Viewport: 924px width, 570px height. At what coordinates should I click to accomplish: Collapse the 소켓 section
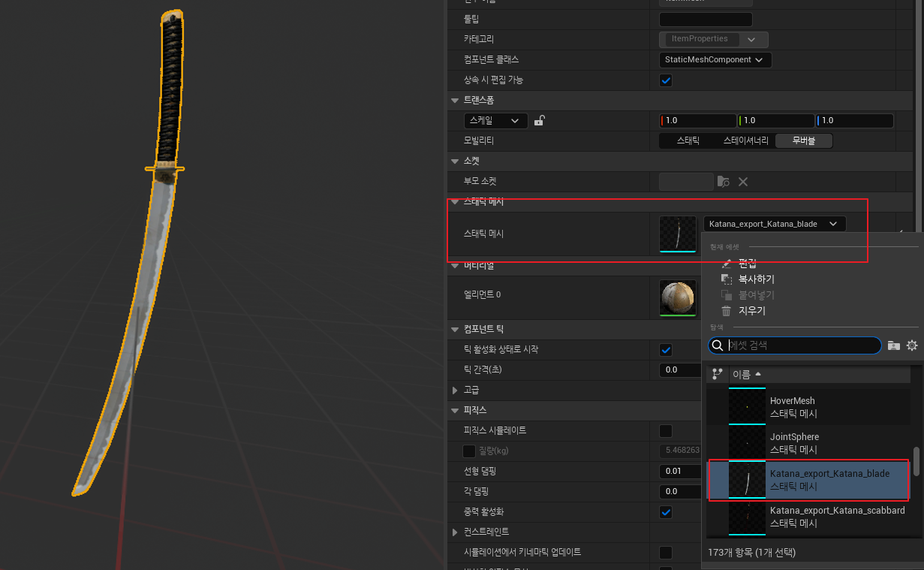coord(455,161)
